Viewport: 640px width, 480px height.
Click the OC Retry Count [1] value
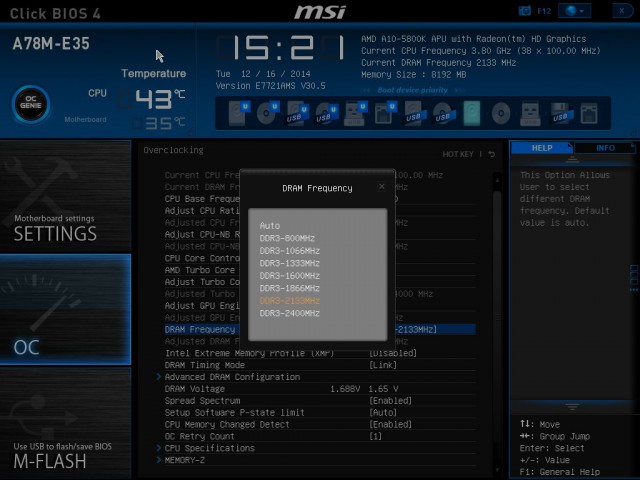pos(376,436)
